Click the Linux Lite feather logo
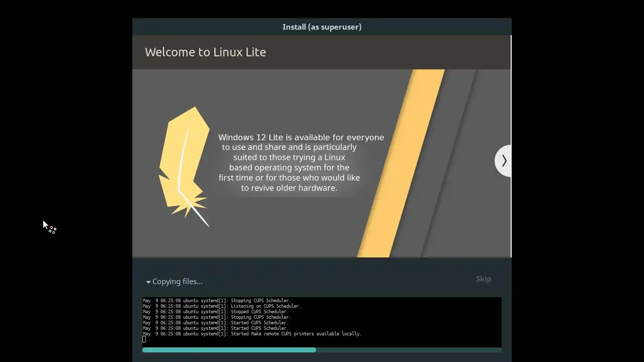The image size is (644, 362). [x=184, y=166]
